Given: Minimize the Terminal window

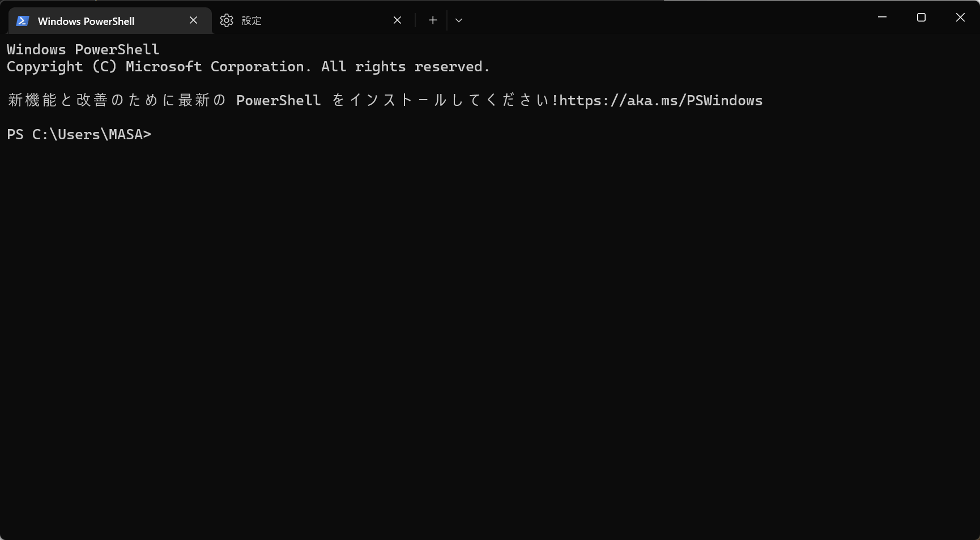Looking at the screenshot, I should coord(881,18).
